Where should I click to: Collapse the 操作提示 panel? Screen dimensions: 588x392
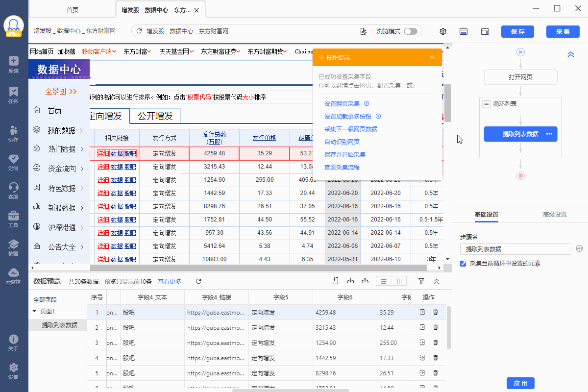(432, 57)
